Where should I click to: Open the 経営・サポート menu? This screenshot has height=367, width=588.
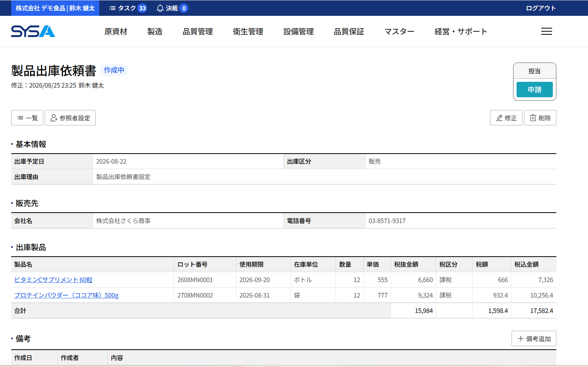(x=461, y=32)
